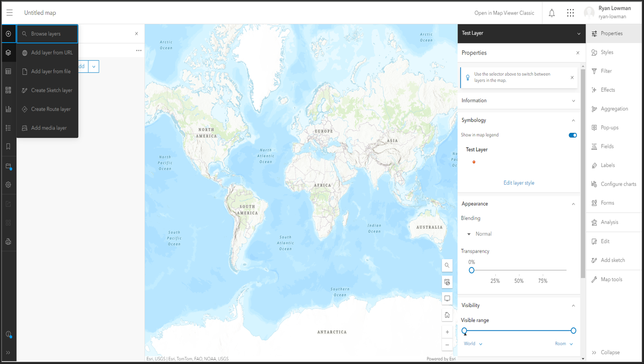Select the Filter tool in the settings panel

pyautogui.click(x=607, y=71)
